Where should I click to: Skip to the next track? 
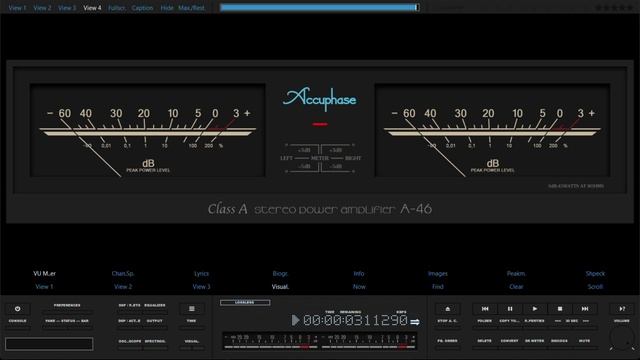tap(585, 309)
